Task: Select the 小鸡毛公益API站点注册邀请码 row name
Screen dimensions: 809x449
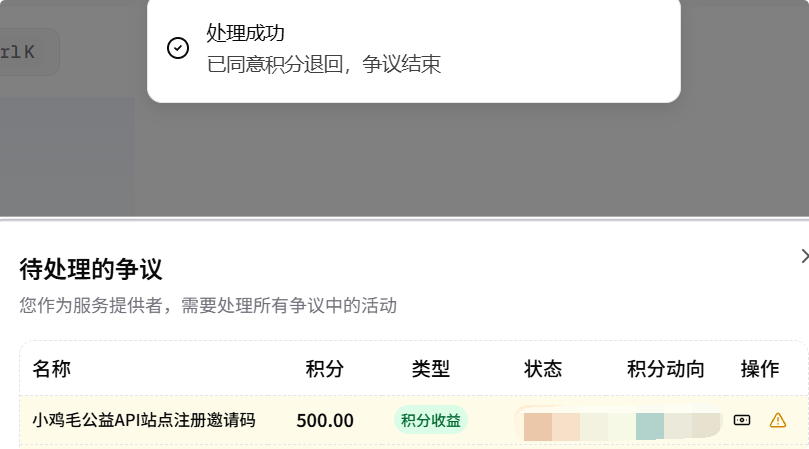Action: pos(144,420)
